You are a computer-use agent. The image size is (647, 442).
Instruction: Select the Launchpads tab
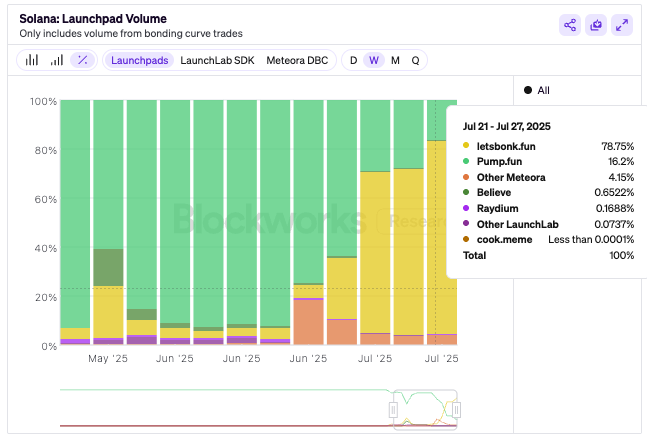click(139, 60)
